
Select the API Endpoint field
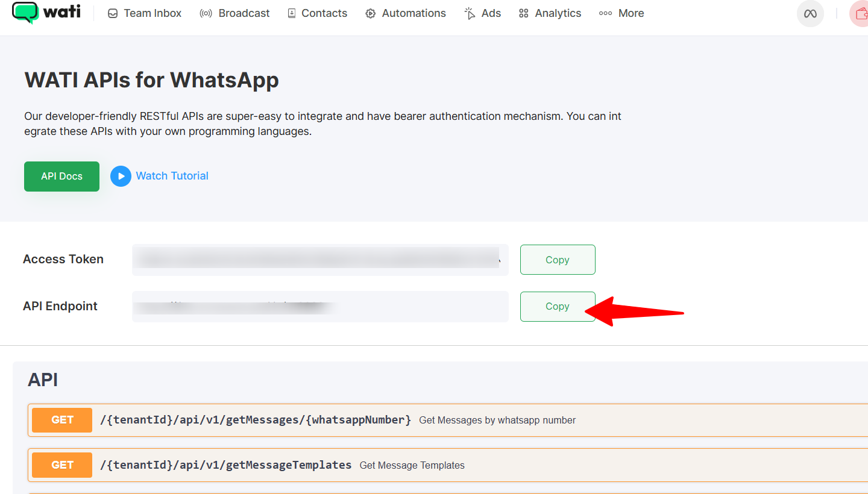[x=320, y=307]
